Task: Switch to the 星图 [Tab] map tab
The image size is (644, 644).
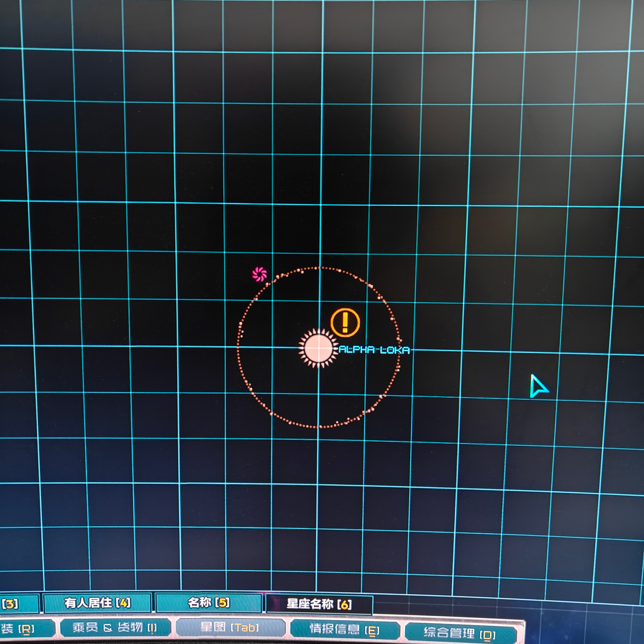Action: click(x=230, y=628)
